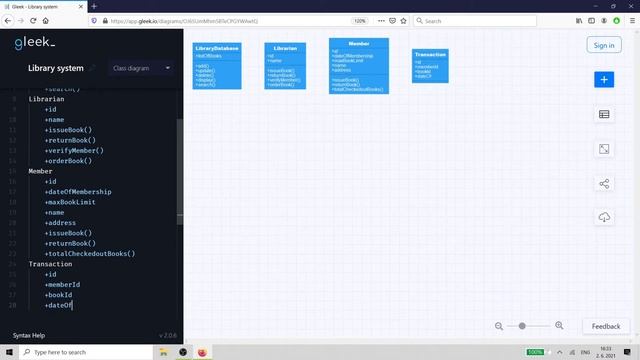Zoom out the diagram with minus magnifier
The image size is (640, 360).
(499, 326)
